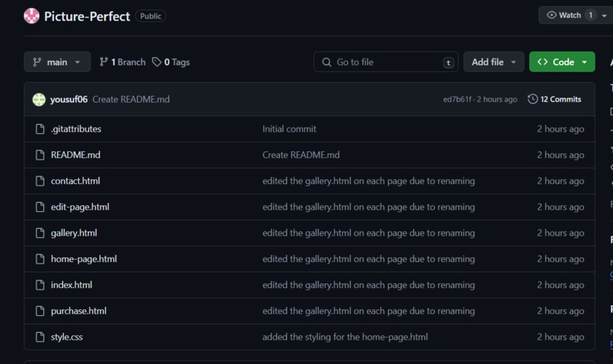Click the file icon next to style.css
Viewport: 613px width, 364px height.
click(40, 337)
